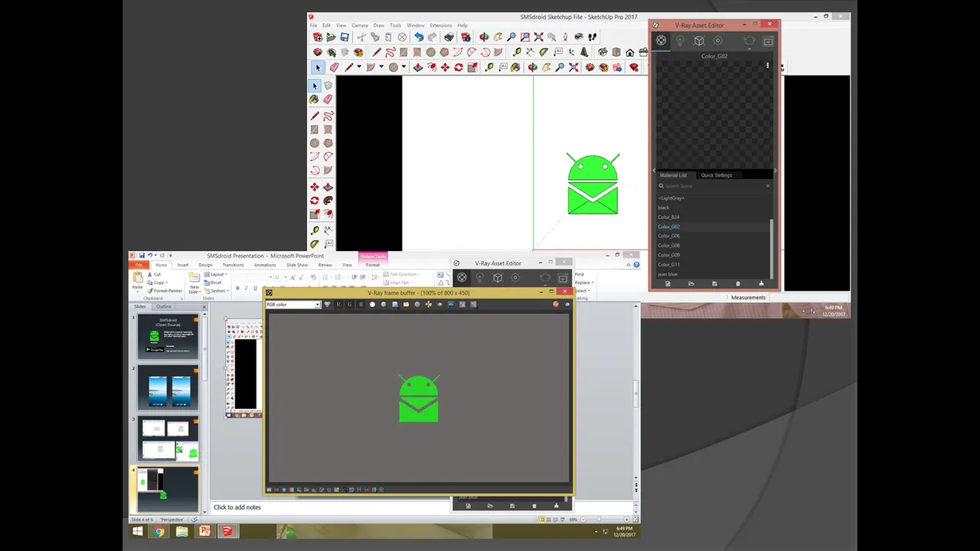Click the red stop render icon in the frame buffer

coord(556,305)
